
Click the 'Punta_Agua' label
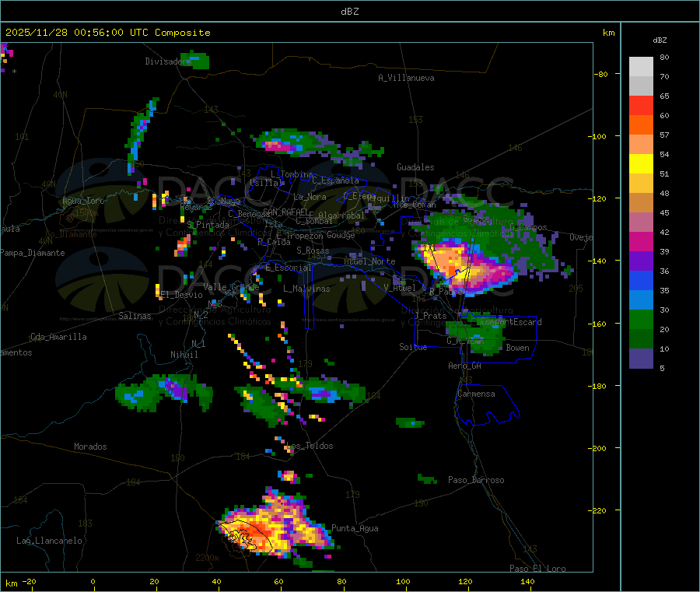click(x=355, y=528)
